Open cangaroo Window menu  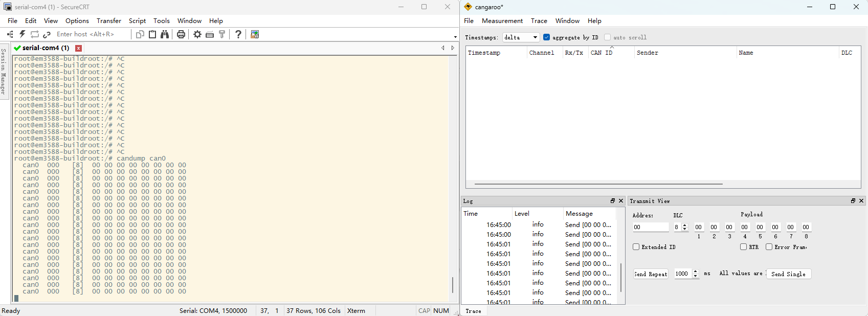tap(567, 21)
